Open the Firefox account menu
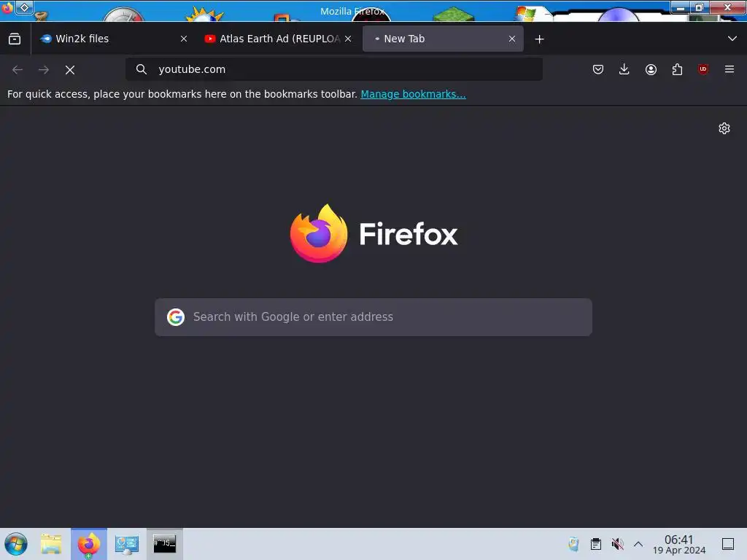The image size is (747, 560). click(x=651, y=69)
